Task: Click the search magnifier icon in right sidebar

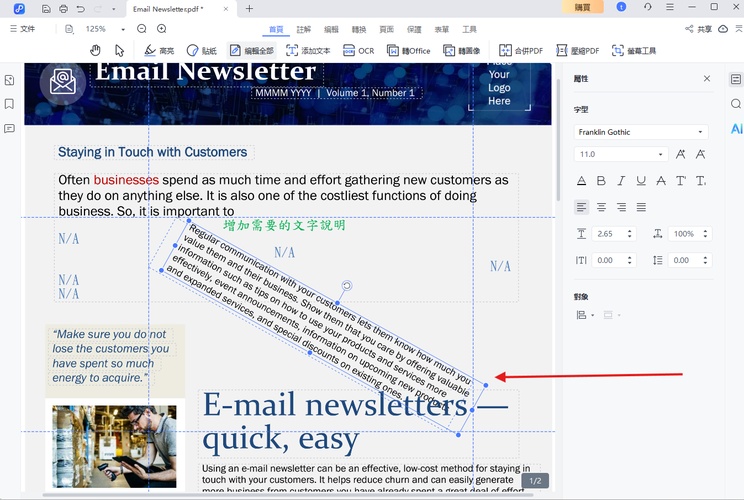Action: point(736,104)
